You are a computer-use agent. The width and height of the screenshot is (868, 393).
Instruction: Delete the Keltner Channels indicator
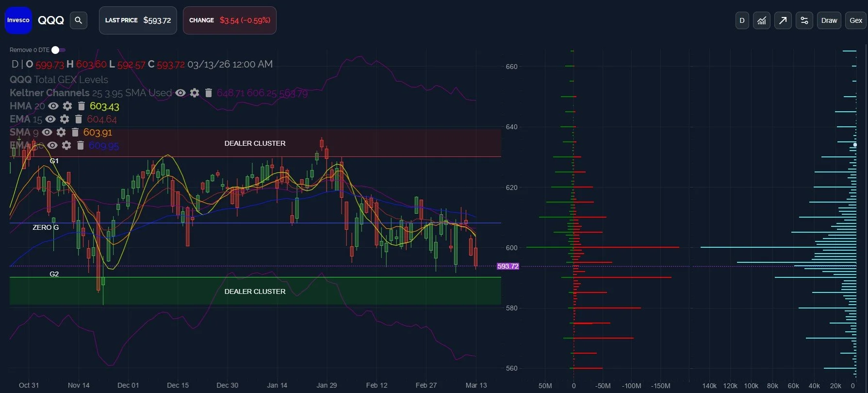(209, 93)
